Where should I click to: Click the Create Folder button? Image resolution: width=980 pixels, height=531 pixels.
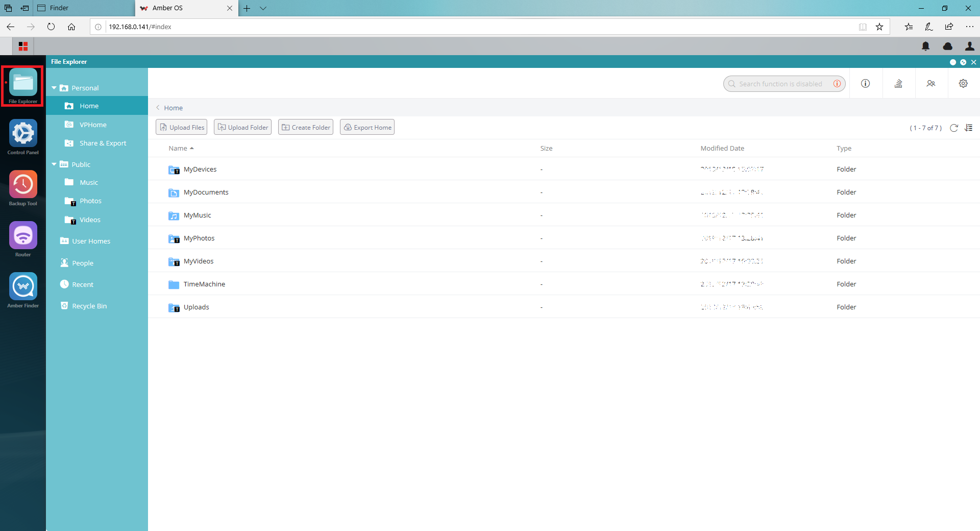click(306, 127)
